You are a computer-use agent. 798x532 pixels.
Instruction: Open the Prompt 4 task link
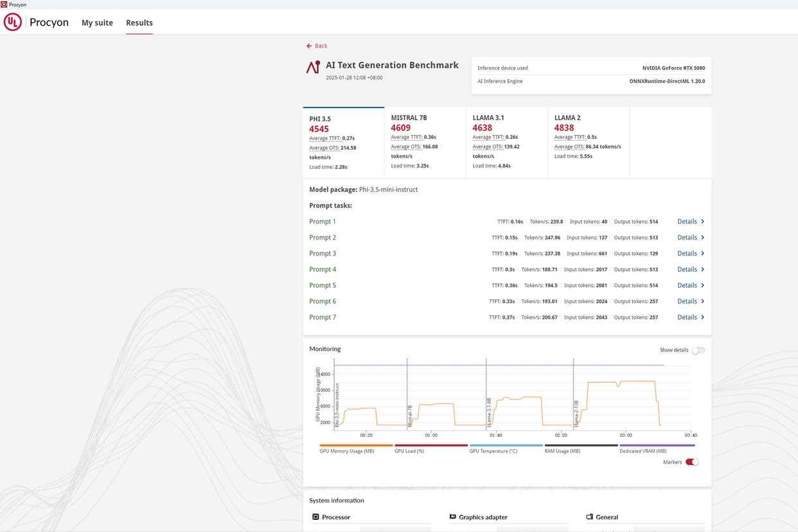(323, 270)
